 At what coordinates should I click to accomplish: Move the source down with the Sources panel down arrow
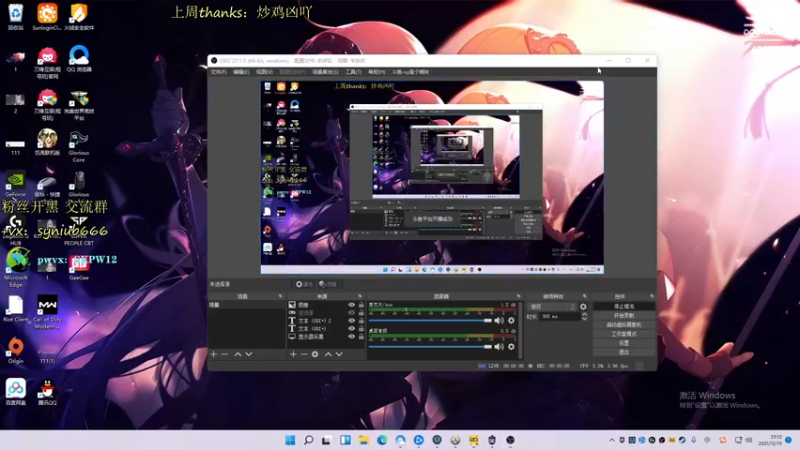pyautogui.click(x=339, y=354)
